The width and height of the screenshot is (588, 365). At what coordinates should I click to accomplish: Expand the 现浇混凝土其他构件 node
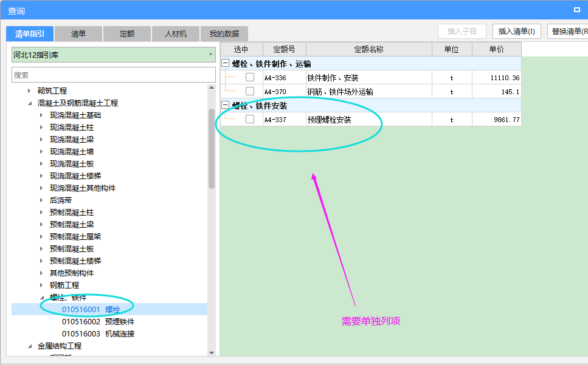coord(41,188)
